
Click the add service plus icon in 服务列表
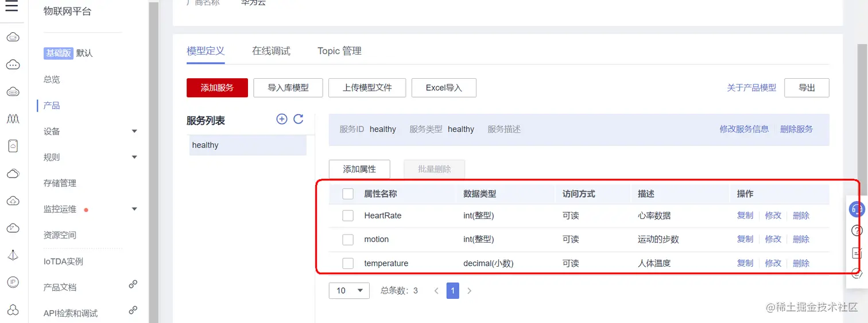[x=282, y=119]
